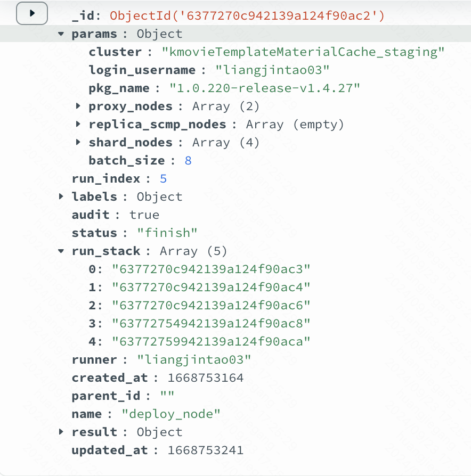Screen dimensions: 471x476
Task: Expand the shard_nodes array
Action: pyautogui.click(x=79, y=142)
